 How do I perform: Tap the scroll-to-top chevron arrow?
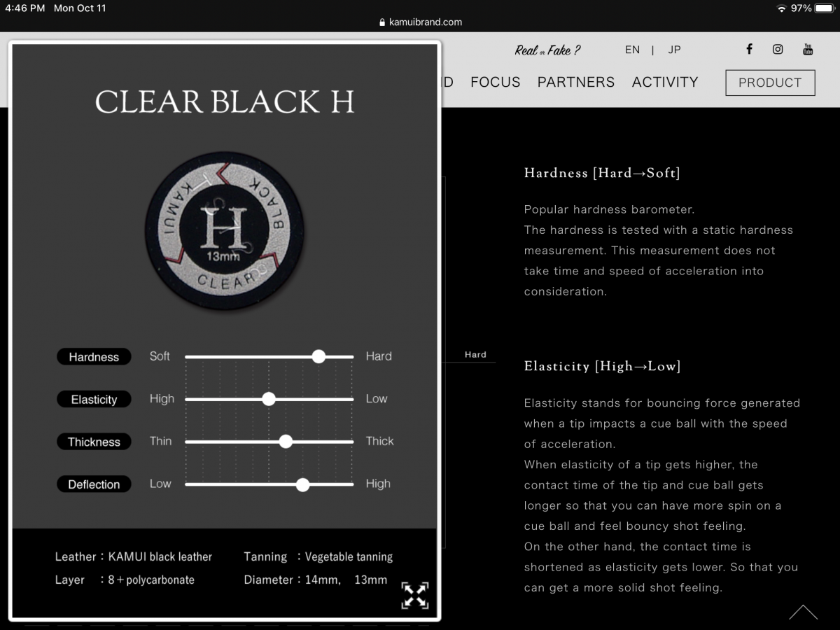point(803,612)
